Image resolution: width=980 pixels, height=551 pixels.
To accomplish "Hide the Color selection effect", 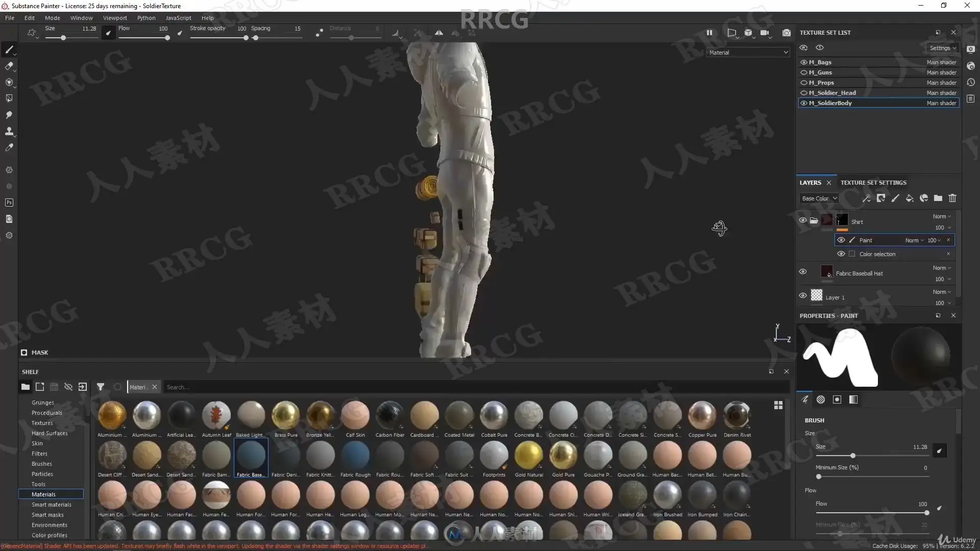I will [841, 254].
